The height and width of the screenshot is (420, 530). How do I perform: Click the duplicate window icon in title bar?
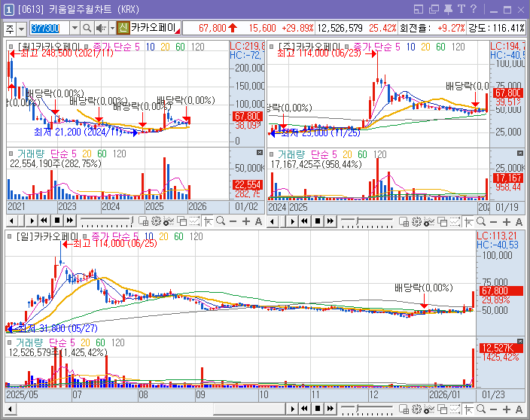tap(434, 10)
